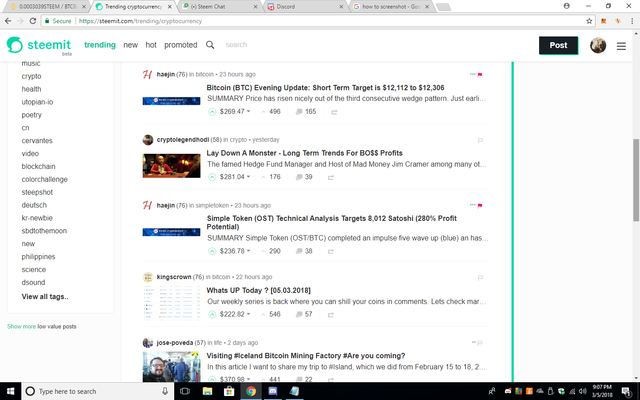
Task: Upvote the Simple Token Technical Analysis post
Action: click(x=212, y=251)
